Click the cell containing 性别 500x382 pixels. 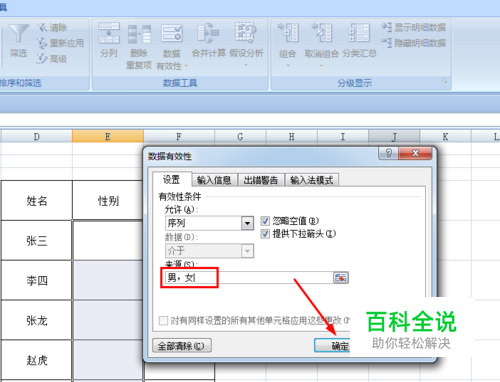pos(108,201)
